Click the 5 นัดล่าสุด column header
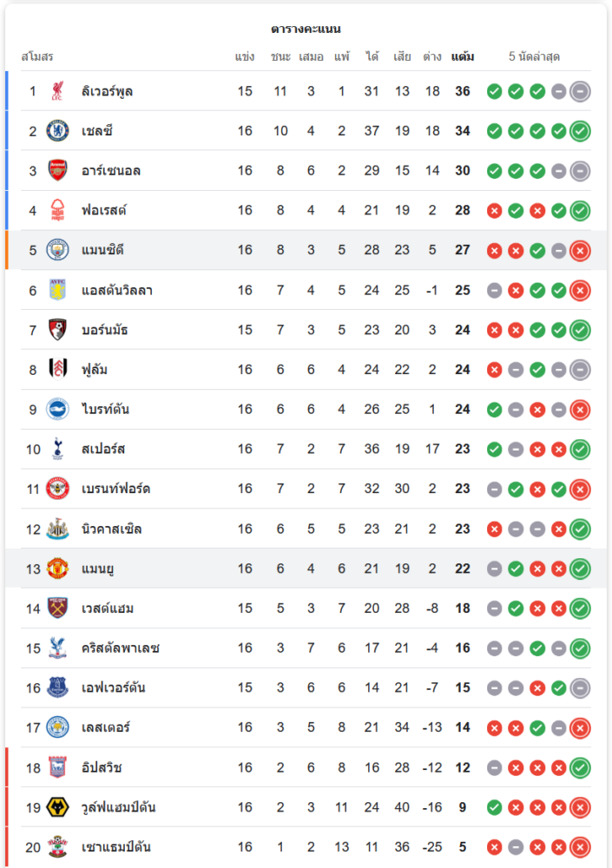The image size is (612, 868). tap(534, 56)
